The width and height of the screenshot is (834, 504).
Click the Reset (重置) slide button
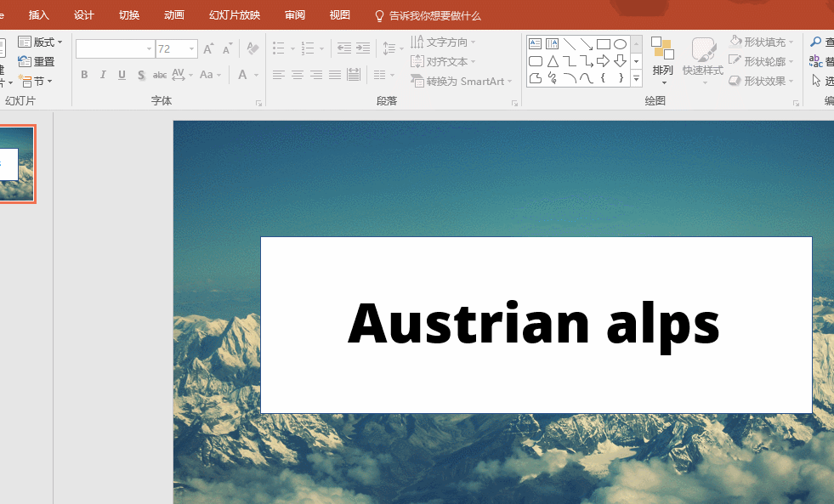(37, 61)
